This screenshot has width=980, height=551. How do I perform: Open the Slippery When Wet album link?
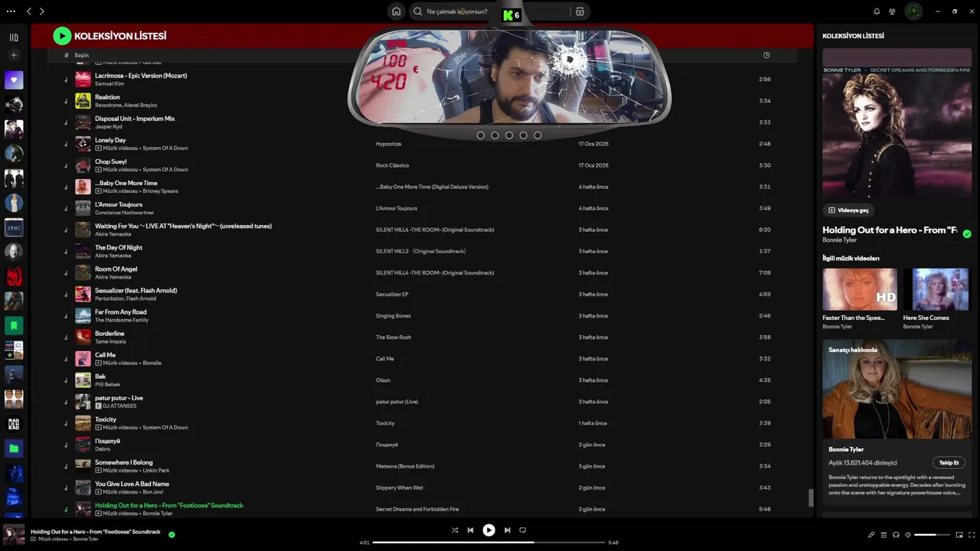tap(400, 487)
